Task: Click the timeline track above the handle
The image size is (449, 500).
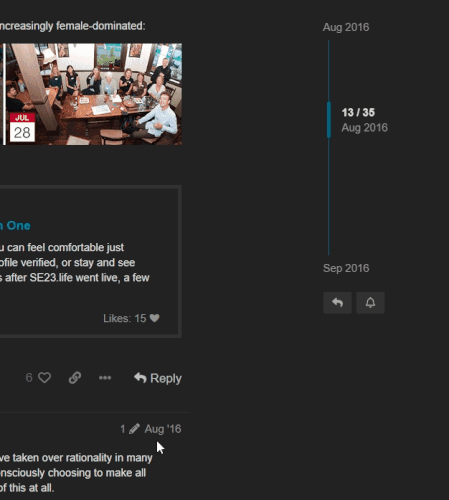Action: 329,71
